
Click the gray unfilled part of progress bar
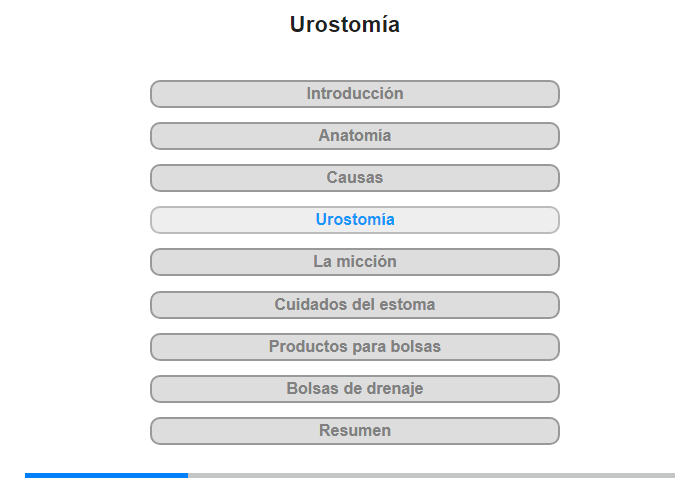(x=431, y=476)
